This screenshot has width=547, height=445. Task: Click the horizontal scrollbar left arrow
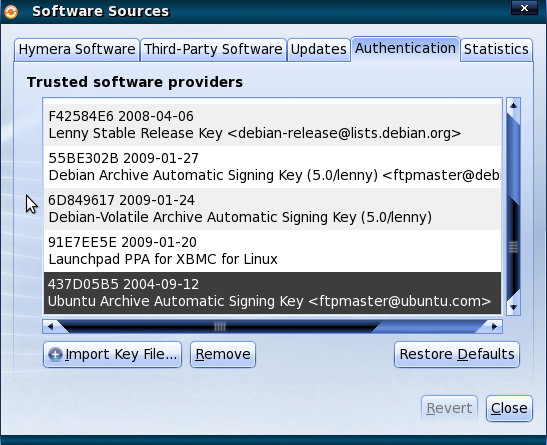click(51, 327)
